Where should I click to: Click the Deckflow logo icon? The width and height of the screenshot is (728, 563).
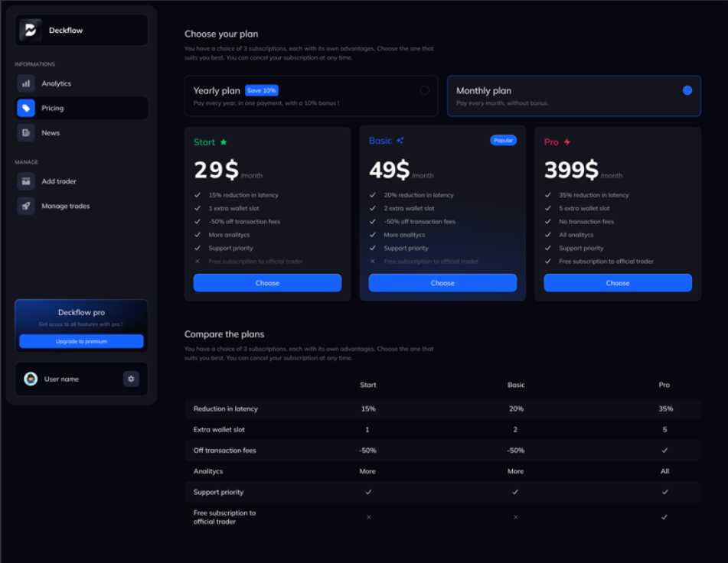click(x=31, y=31)
